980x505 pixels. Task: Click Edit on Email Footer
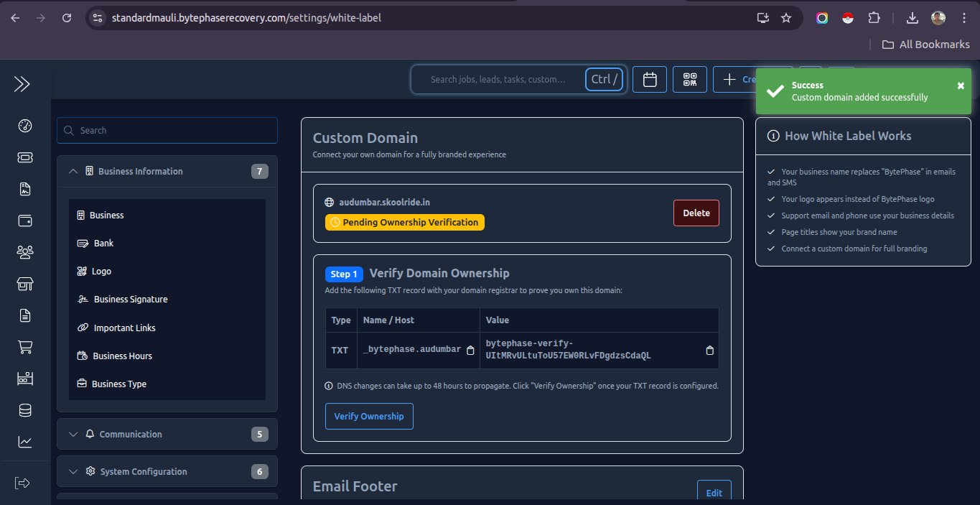(x=714, y=492)
